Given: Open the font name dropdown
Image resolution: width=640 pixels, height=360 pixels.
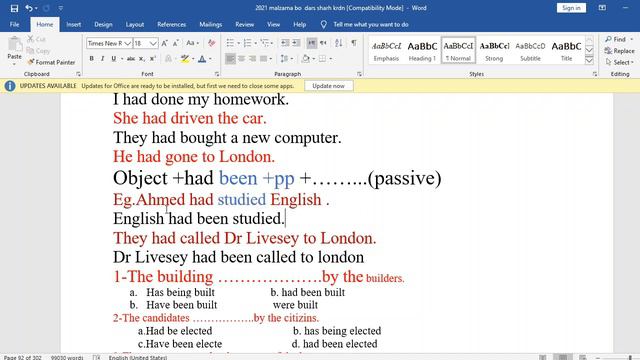Looking at the screenshot, I should [x=127, y=43].
